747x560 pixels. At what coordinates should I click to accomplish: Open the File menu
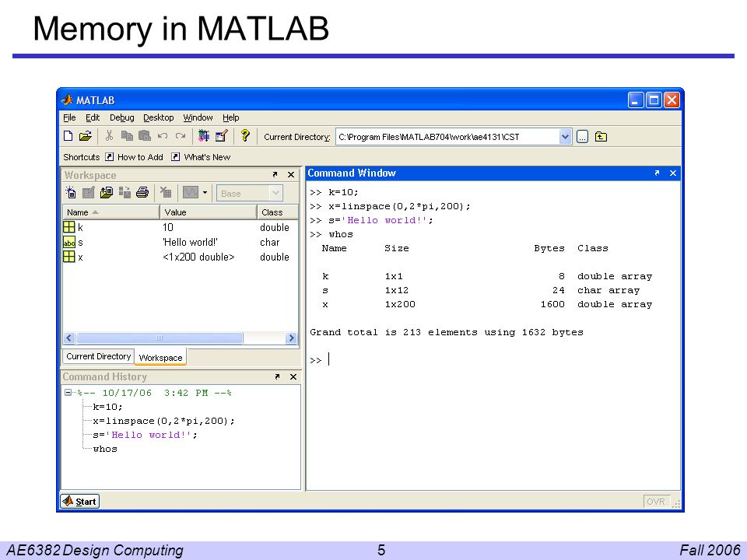tap(69, 117)
